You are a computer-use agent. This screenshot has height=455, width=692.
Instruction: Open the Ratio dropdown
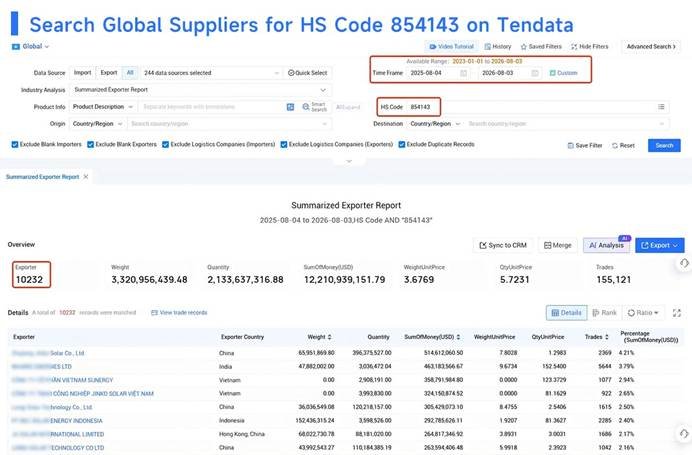point(643,313)
